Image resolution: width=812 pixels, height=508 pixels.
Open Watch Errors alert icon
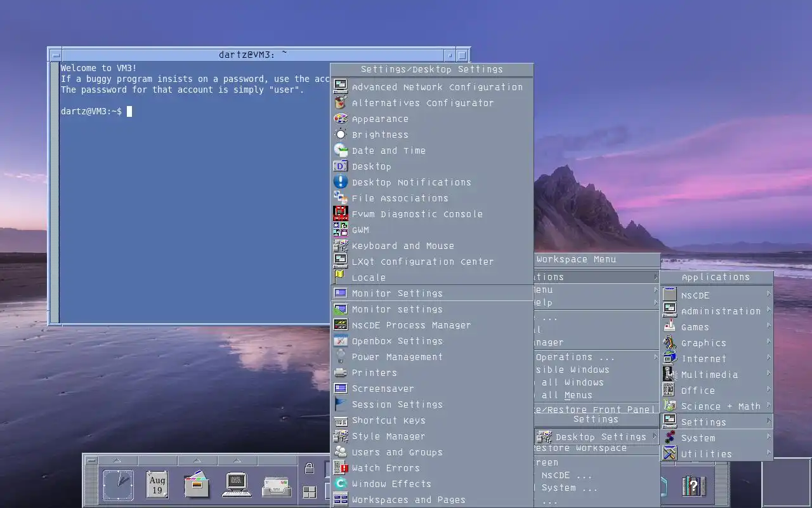click(x=341, y=467)
